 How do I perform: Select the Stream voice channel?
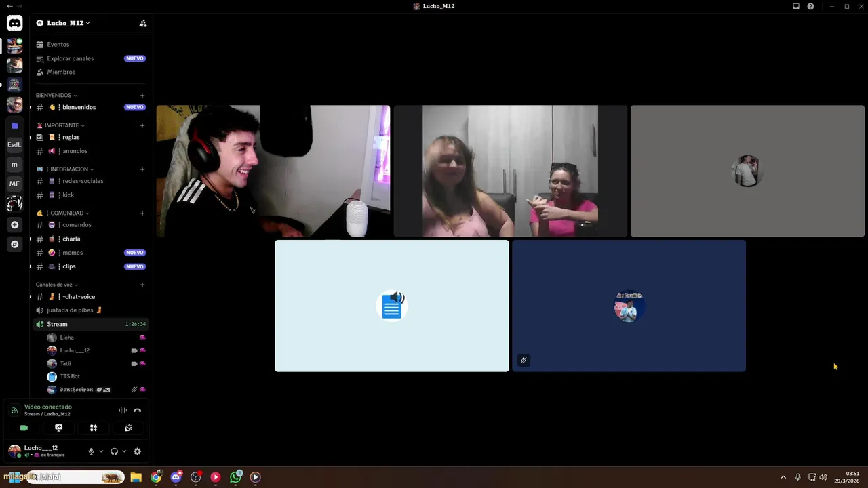pyautogui.click(x=90, y=324)
